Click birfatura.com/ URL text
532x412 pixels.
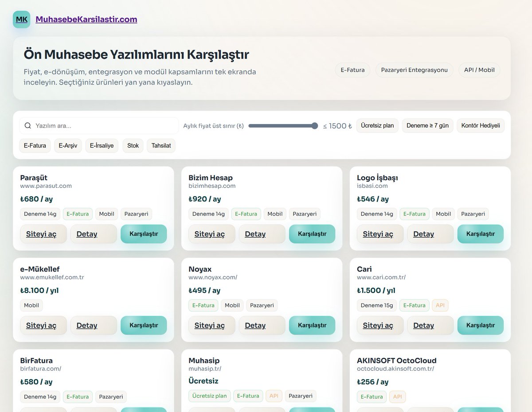click(40, 369)
